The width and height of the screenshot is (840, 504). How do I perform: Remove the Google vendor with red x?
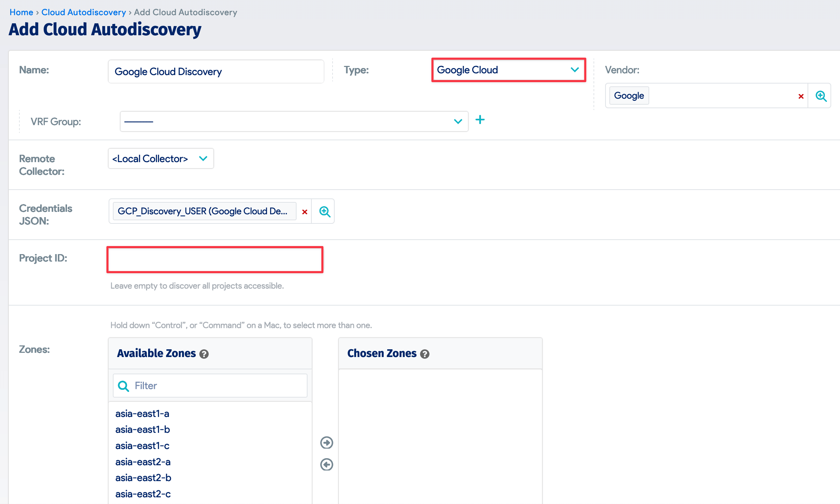[x=801, y=96]
